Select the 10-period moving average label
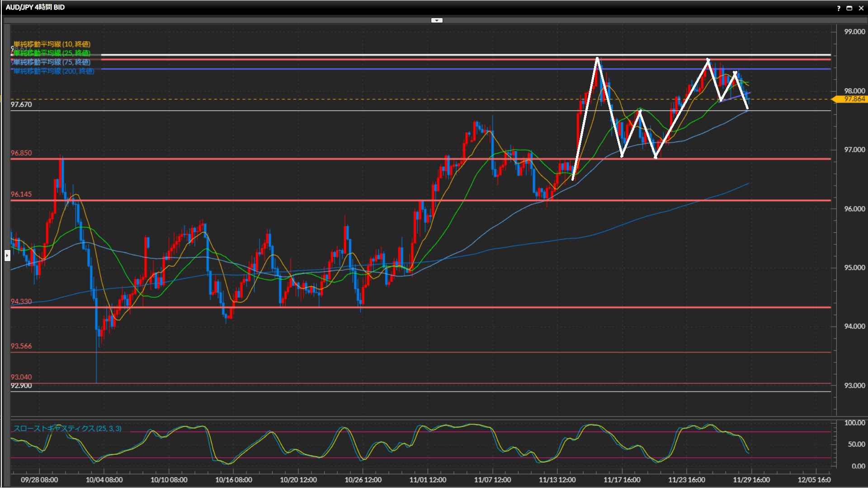The height and width of the screenshot is (488, 868). [52, 44]
